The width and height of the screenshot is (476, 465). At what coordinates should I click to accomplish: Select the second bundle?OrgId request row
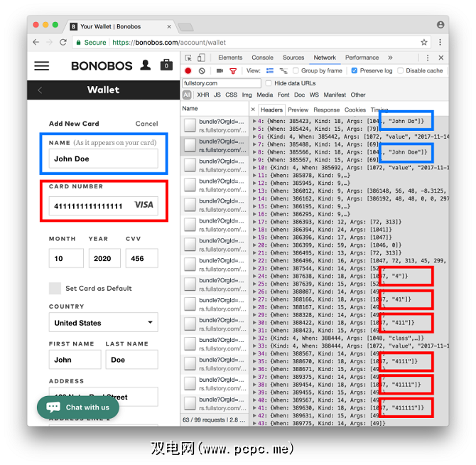click(215, 146)
